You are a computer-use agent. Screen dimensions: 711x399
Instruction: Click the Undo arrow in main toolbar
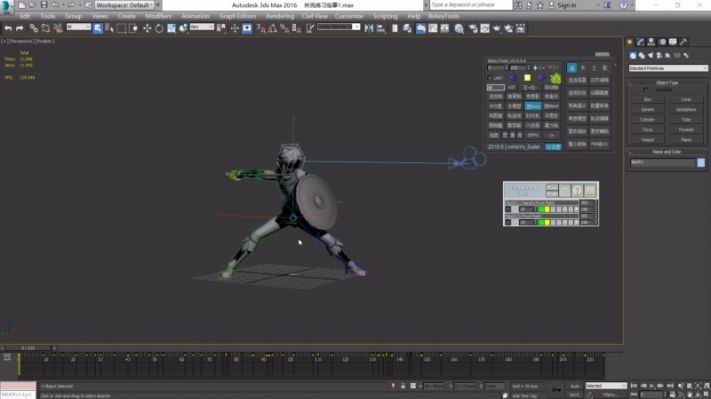click(8, 28)
